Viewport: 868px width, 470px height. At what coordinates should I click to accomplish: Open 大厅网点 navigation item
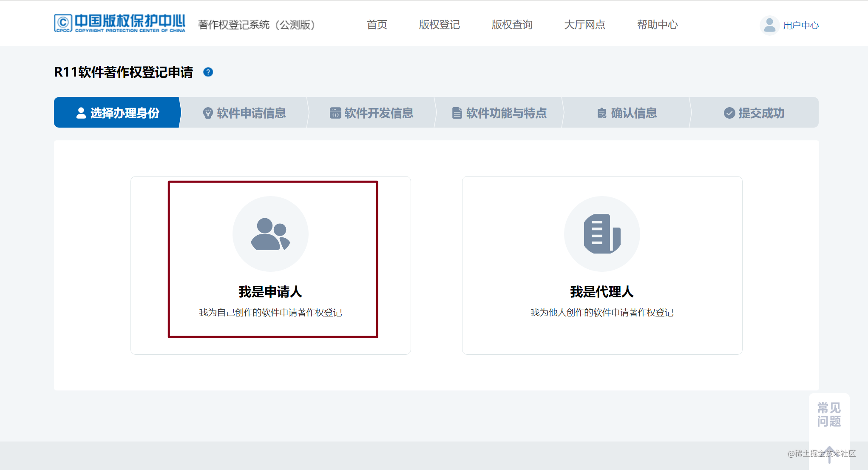tap(585, 25)
